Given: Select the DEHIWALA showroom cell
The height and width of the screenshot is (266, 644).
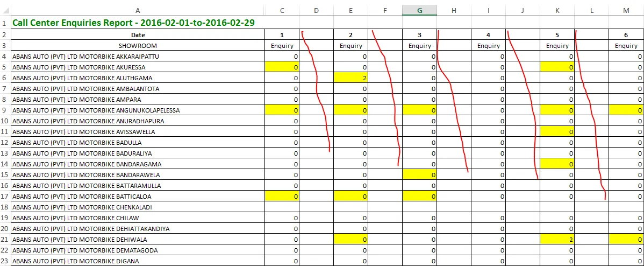Looking at the screenshot, I should (138, 239).
